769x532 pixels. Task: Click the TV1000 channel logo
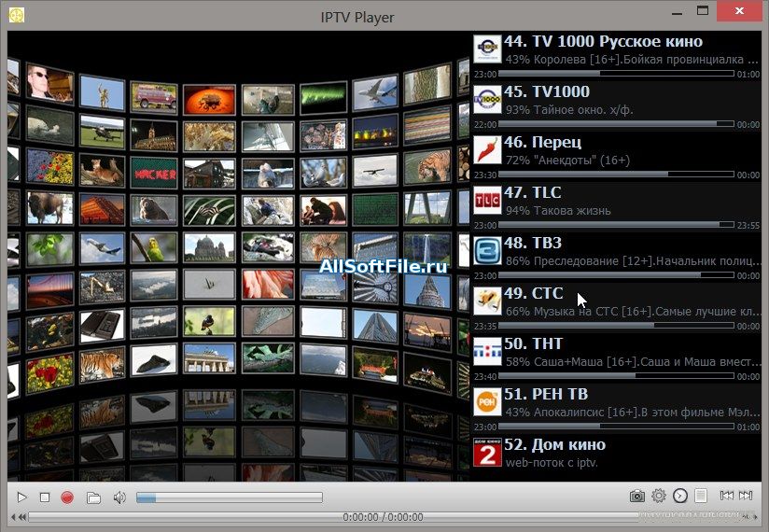click(487, 100)
